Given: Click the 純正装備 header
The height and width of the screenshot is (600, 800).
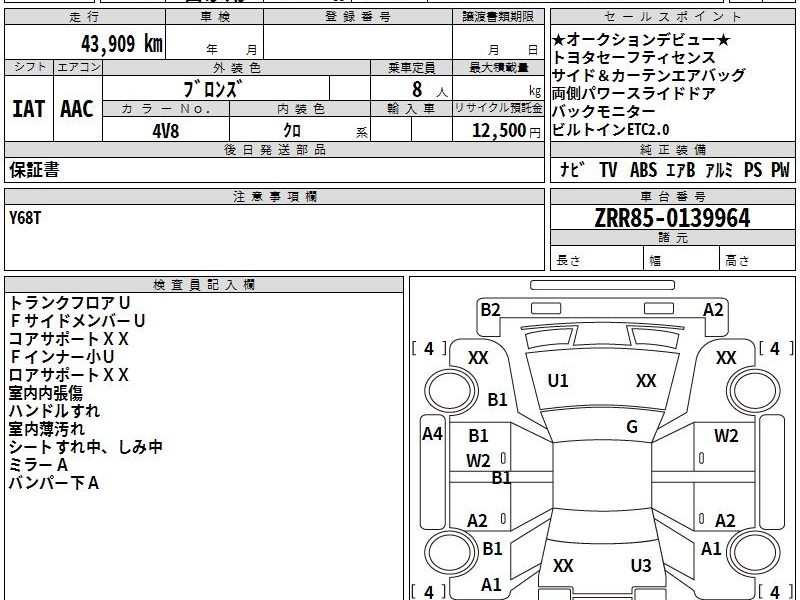Looking at the screenshot, I should (672, 149).
